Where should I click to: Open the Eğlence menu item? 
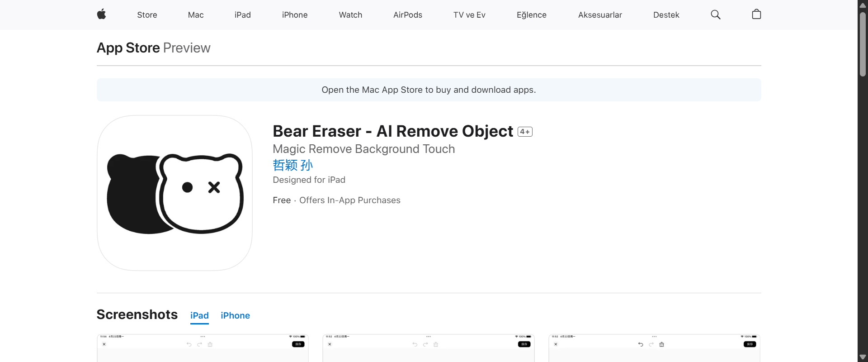(531, 14)
